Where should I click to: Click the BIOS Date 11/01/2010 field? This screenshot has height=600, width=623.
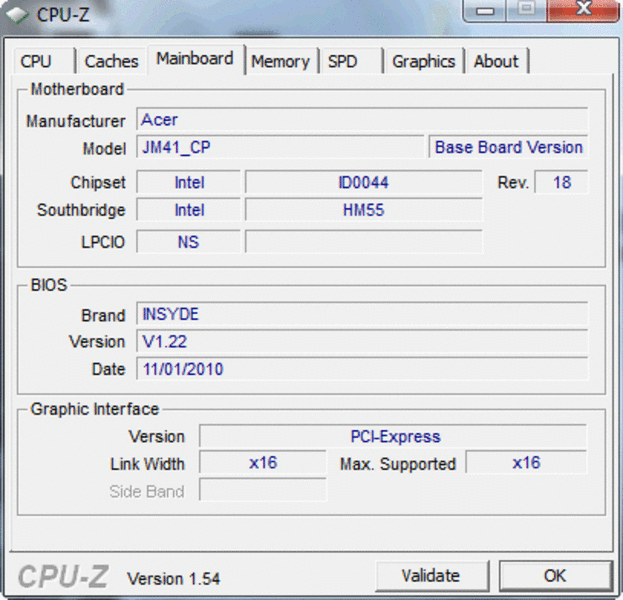pos(362,369)
